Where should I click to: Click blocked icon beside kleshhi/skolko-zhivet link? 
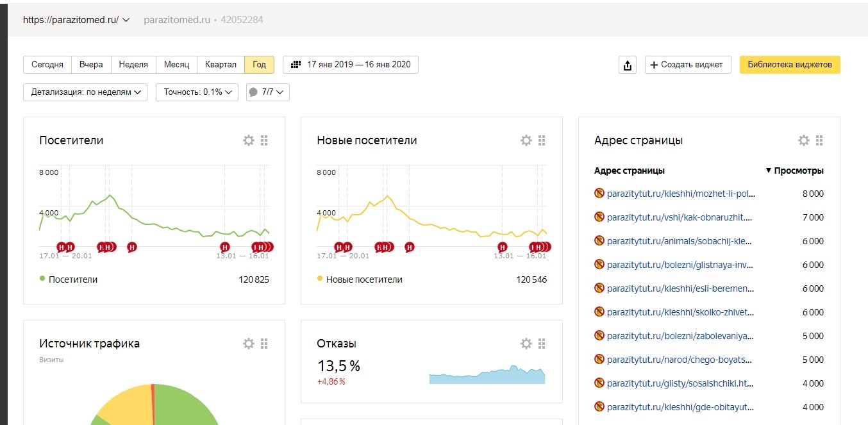click(599, 312)
